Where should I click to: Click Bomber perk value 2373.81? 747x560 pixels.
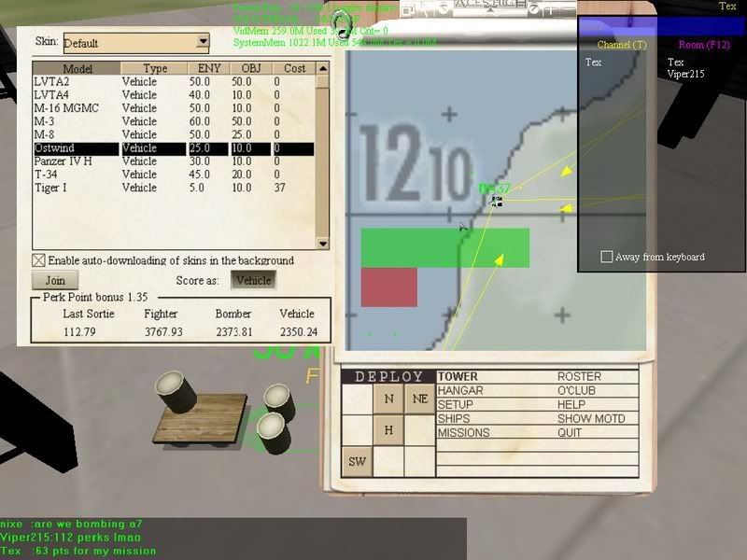coord(234,332)
